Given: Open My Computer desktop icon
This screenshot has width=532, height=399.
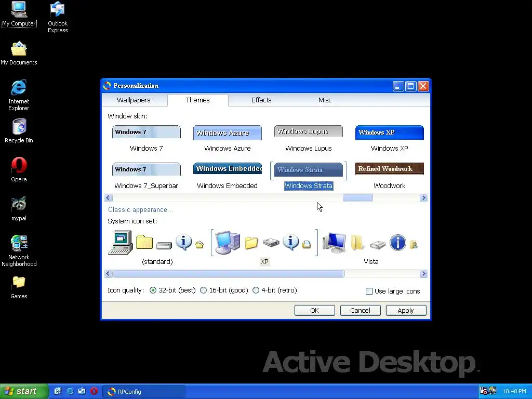Looking at the screenshot, I should coord(19,14).
